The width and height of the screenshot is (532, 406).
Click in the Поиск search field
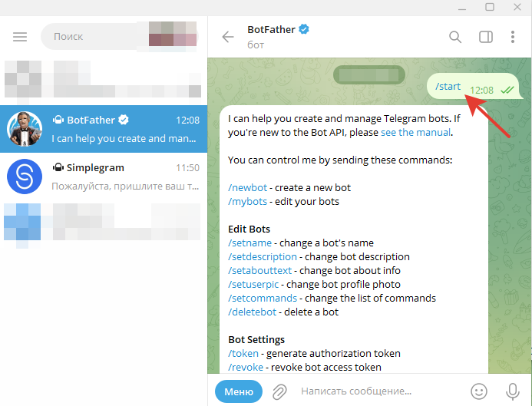tap(92, 36)
